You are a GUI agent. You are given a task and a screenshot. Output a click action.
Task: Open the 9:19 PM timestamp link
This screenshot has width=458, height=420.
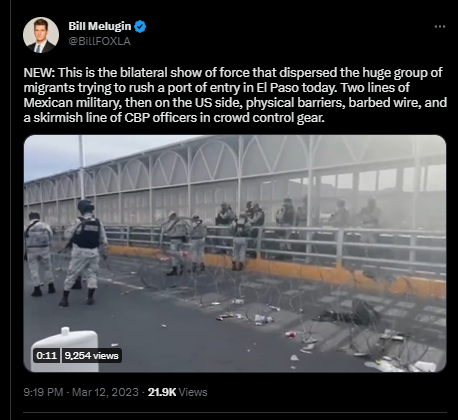43,392
